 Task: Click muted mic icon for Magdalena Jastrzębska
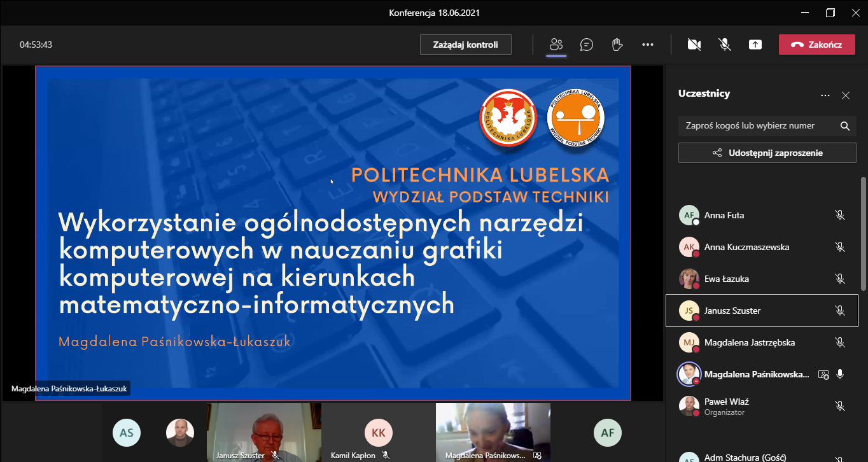pyautogui.click(x=840, y=342)
